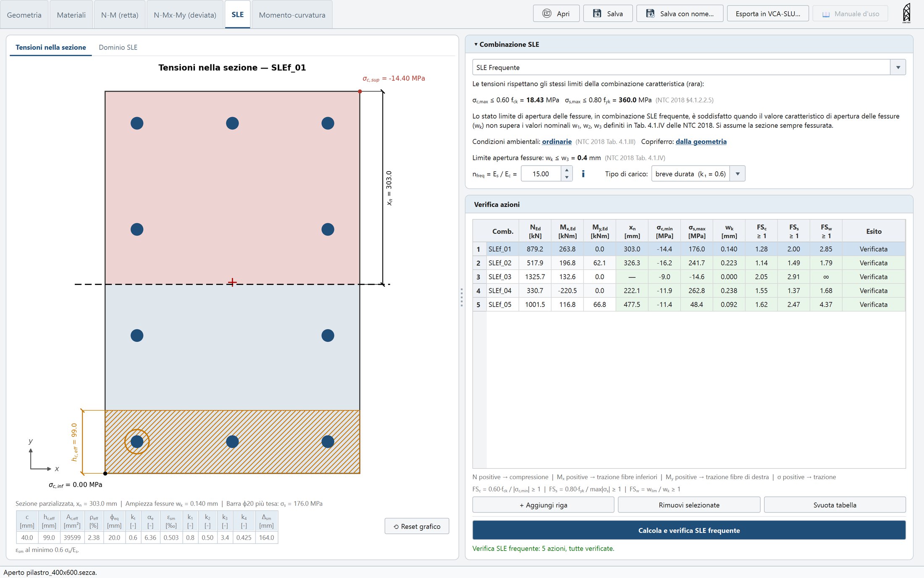Click Calcola e verifica SLE frequente
The width and height of the screenshot is (924, 578).
coord(689,530)
